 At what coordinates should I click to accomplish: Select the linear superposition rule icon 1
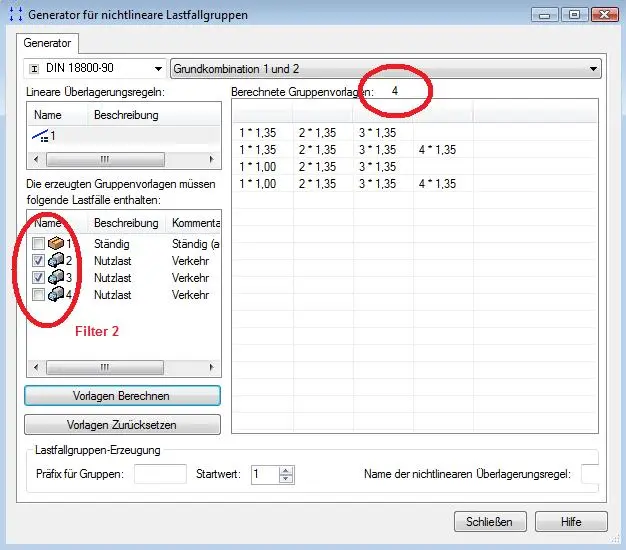[40, 136]
